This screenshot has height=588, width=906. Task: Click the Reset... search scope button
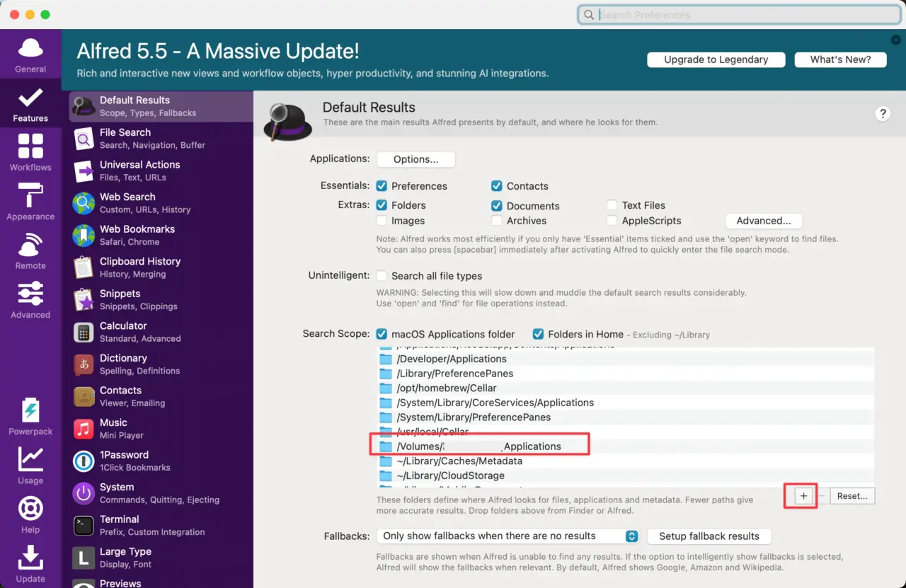pyautogui.click(x=852, y=496)
